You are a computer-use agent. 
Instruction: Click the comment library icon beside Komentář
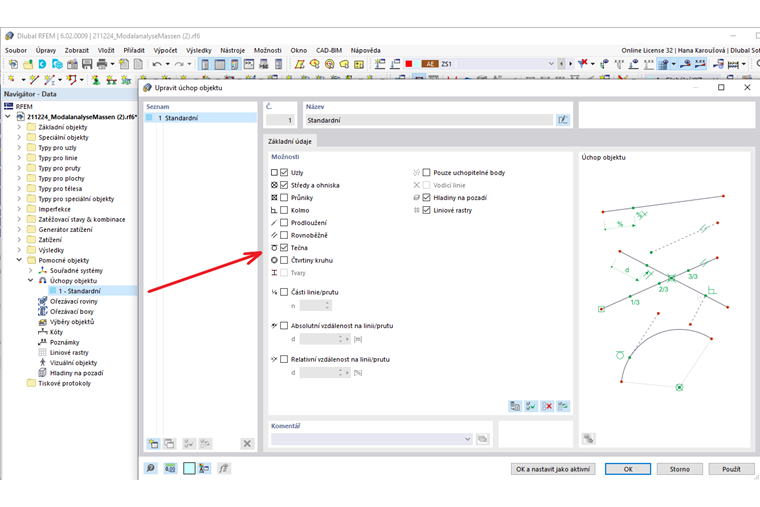[482, 439]
